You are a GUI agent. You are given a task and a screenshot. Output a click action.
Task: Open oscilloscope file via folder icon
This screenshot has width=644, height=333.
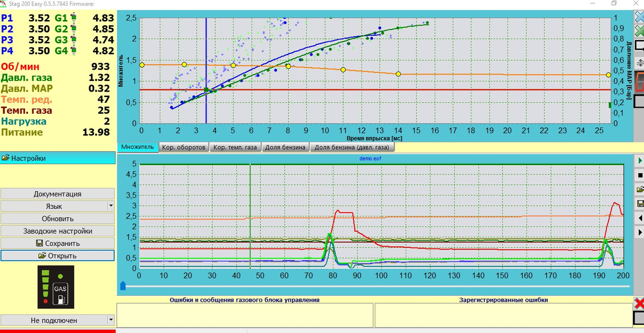(x=640, y=189)
